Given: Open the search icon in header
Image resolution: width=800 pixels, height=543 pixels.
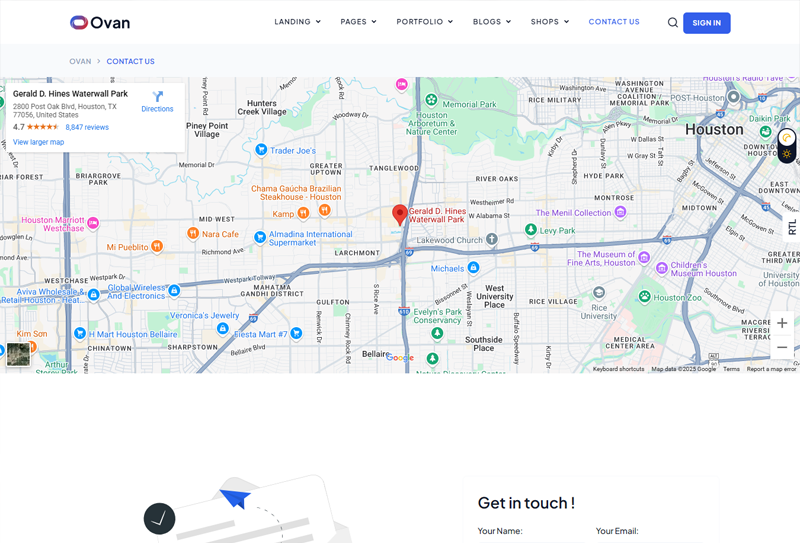Looking at the screenshot, I should (x=672, y=22).
